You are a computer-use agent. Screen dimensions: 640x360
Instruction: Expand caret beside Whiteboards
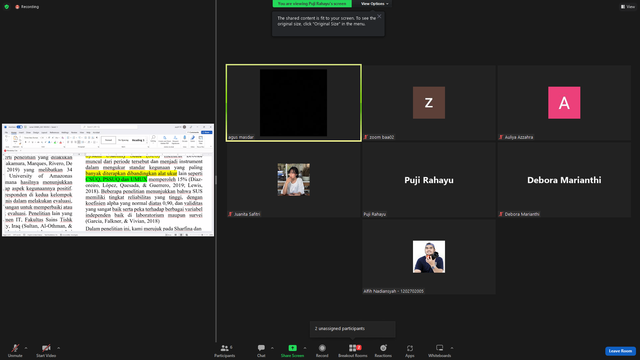point(452,348)
